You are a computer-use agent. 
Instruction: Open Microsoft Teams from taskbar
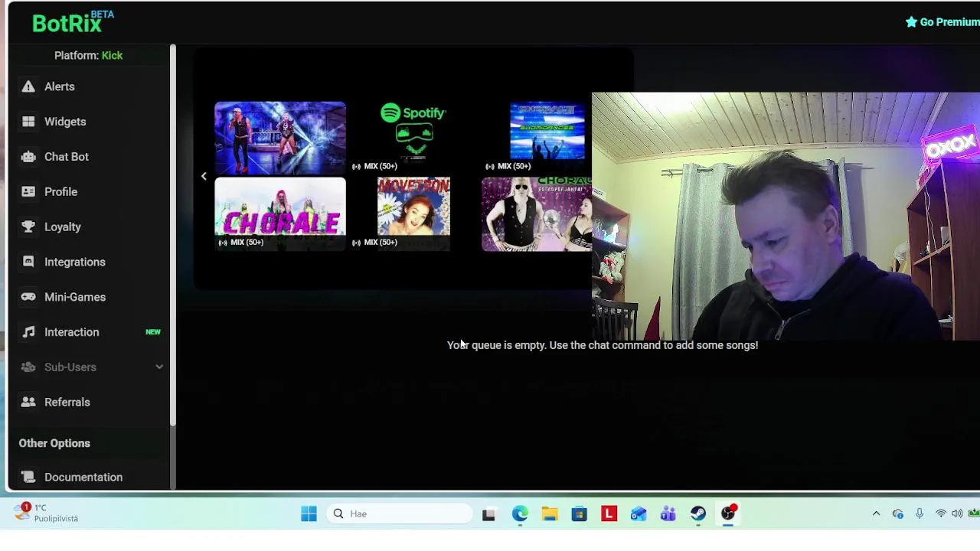(x=668, y=514)
